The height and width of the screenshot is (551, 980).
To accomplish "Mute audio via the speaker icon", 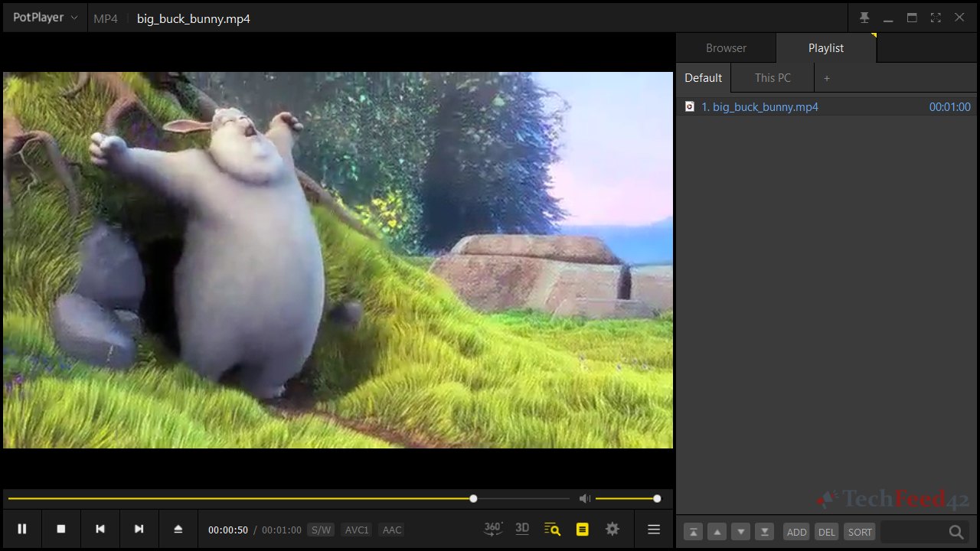I will [585, 498].
